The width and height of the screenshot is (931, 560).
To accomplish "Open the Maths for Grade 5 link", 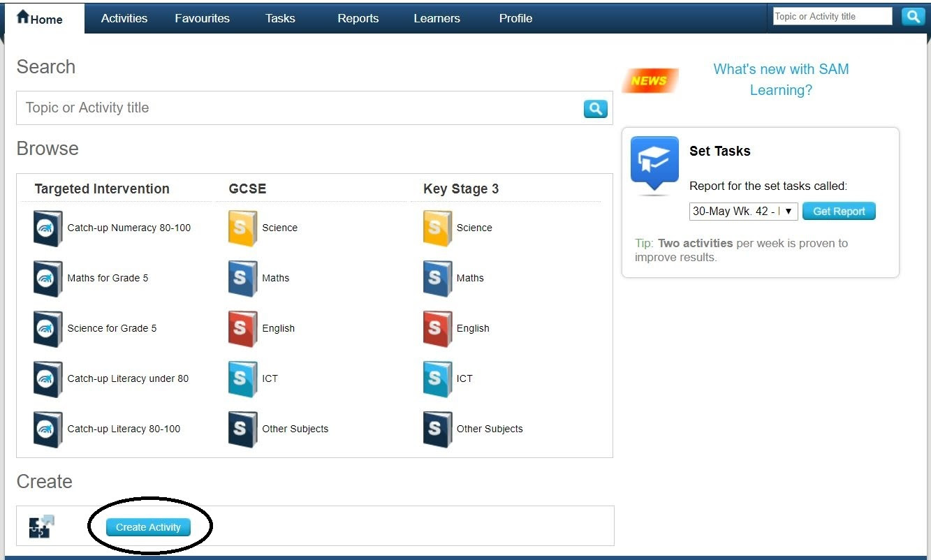I will (108, 278).
